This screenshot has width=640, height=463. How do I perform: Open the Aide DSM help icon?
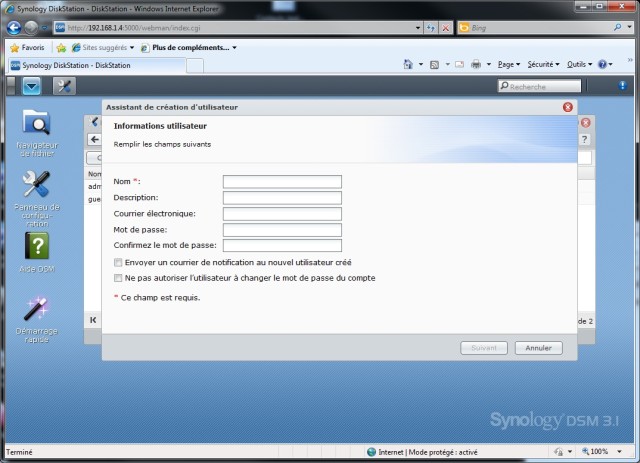pos(37,245)
